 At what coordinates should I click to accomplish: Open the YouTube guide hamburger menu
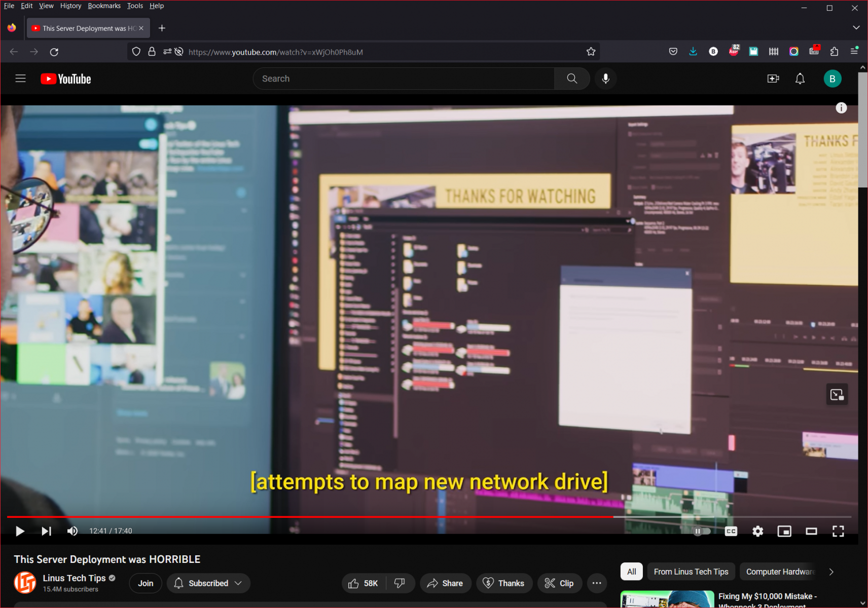pos(20,79)
